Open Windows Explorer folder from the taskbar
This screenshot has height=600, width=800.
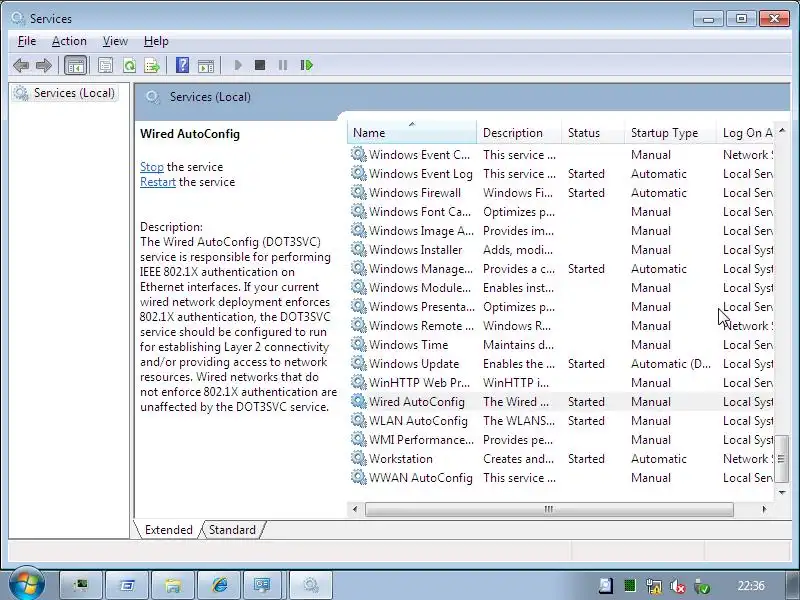pyautogui.click(x=173, y=585)
